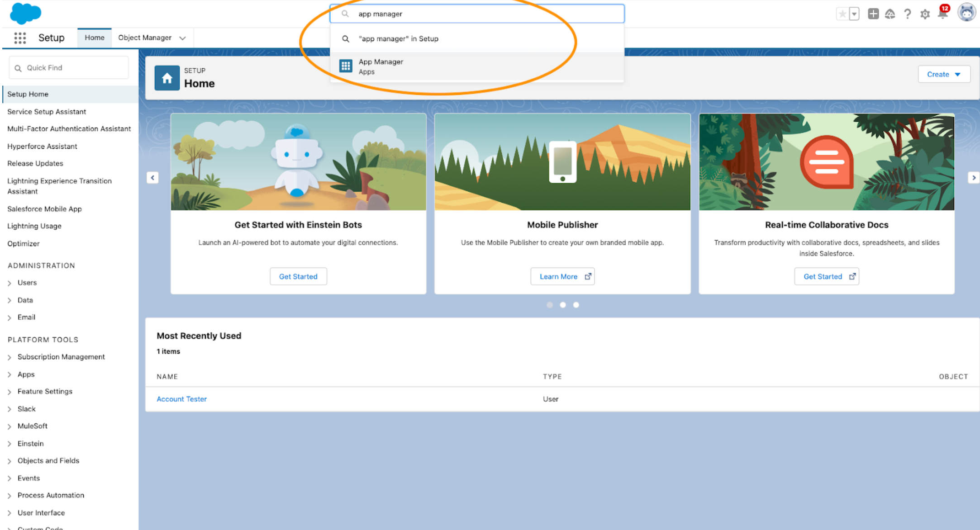Image resolution: width=980 pixels, height=530 pixels.
Task: Select the second carousel page dot
Action: pyautogui.click(x=563, y=305)
